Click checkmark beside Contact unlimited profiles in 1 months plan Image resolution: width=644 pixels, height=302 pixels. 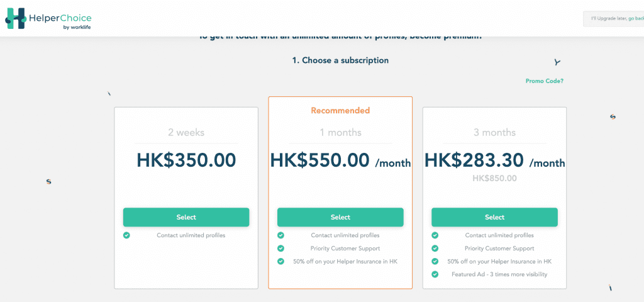click(x=280, y=235)
